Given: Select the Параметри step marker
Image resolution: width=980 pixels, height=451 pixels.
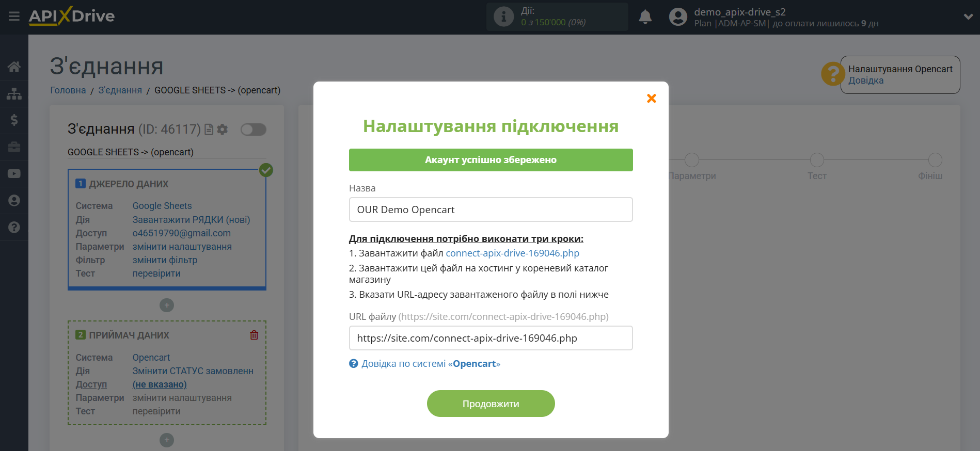Looking at the screenshot, I should point(692,160).
